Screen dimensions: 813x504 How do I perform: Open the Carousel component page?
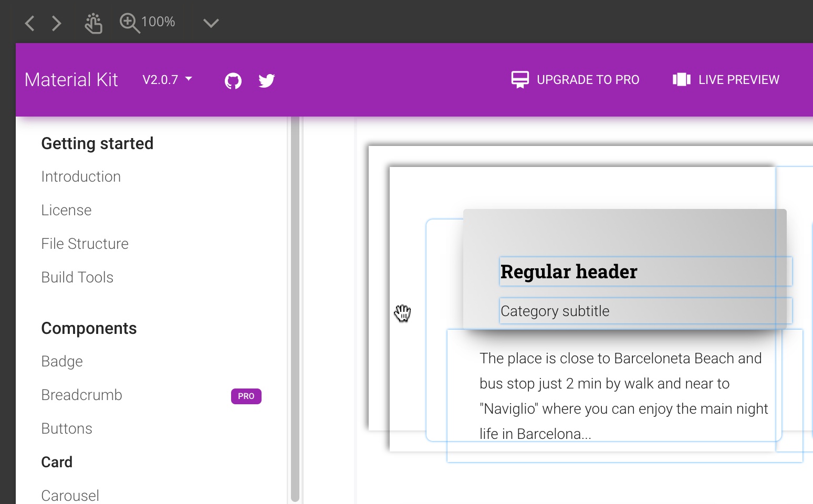[70, 496]
